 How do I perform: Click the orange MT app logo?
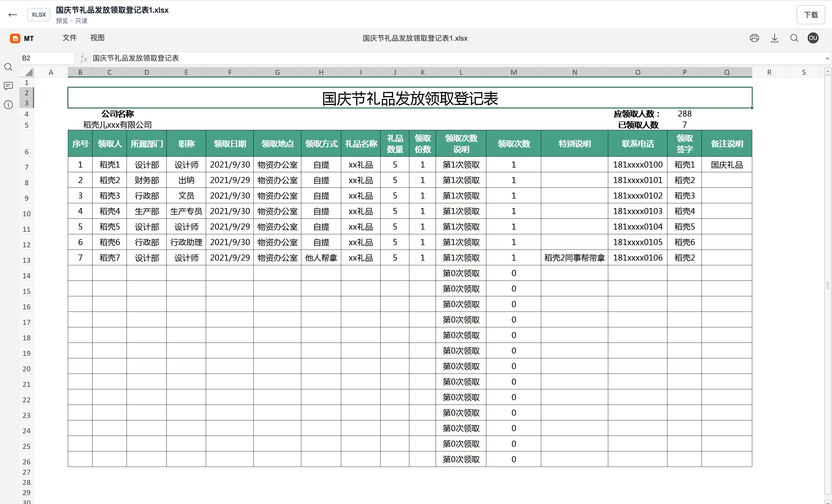click(15, 38)
